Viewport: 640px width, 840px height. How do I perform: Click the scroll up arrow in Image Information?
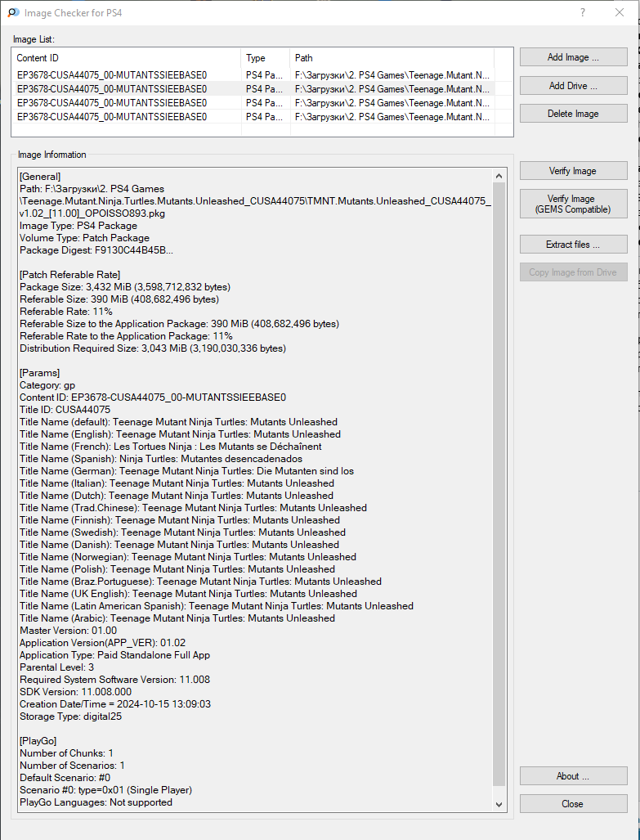click(499, 175)
